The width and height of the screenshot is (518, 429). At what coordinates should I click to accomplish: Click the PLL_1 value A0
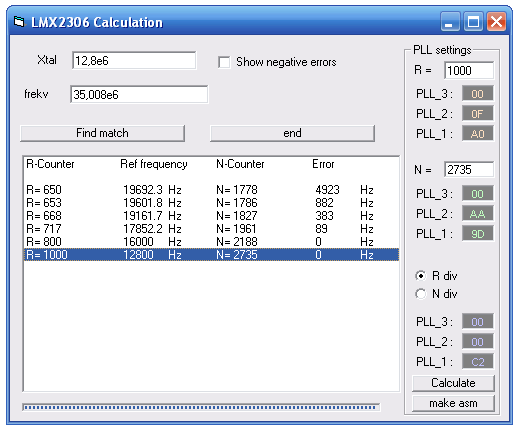coord(477,134)
